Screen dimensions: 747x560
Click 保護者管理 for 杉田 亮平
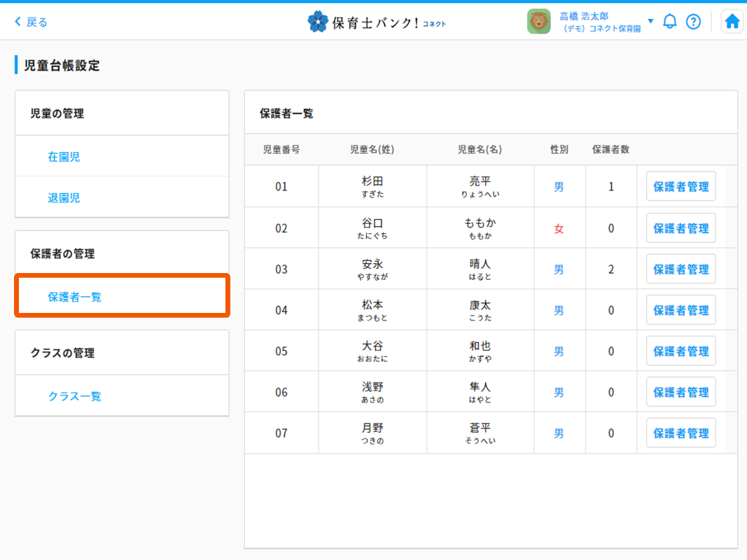point(680,187)
